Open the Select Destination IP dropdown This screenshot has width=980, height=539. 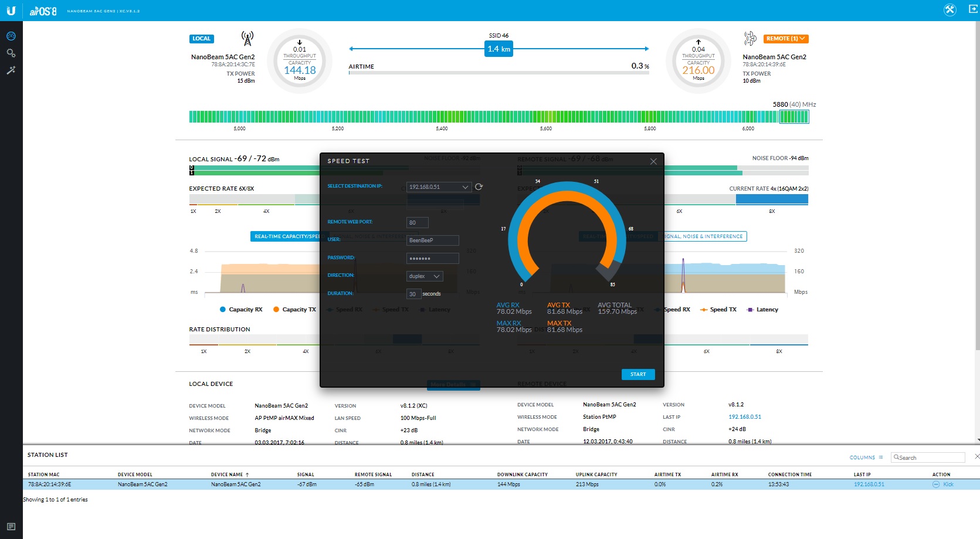tap(439, 187)
